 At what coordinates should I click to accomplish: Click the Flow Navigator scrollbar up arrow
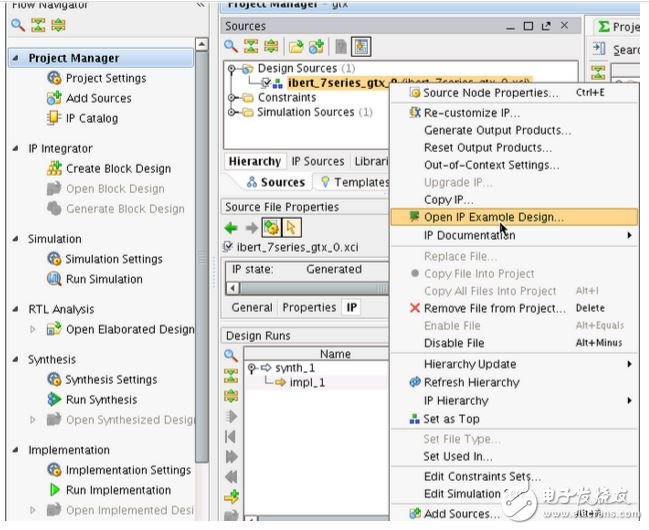point(203,46)
